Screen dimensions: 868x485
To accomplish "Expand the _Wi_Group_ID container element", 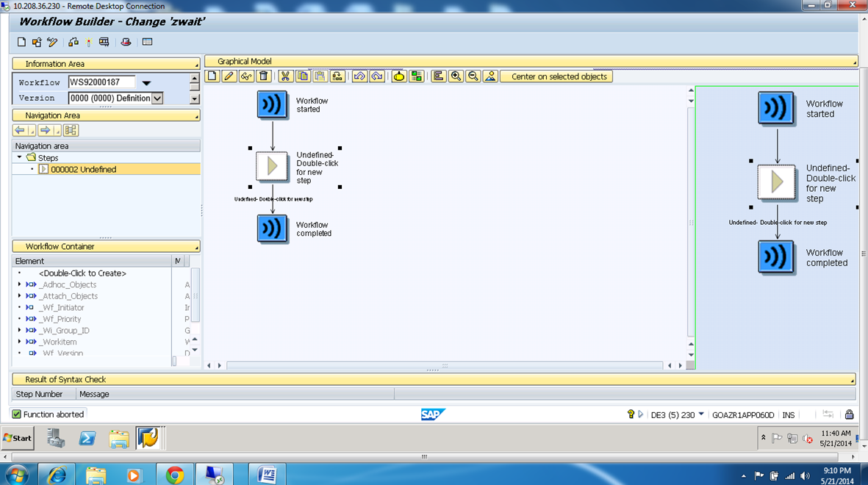I will coord(19,330).
